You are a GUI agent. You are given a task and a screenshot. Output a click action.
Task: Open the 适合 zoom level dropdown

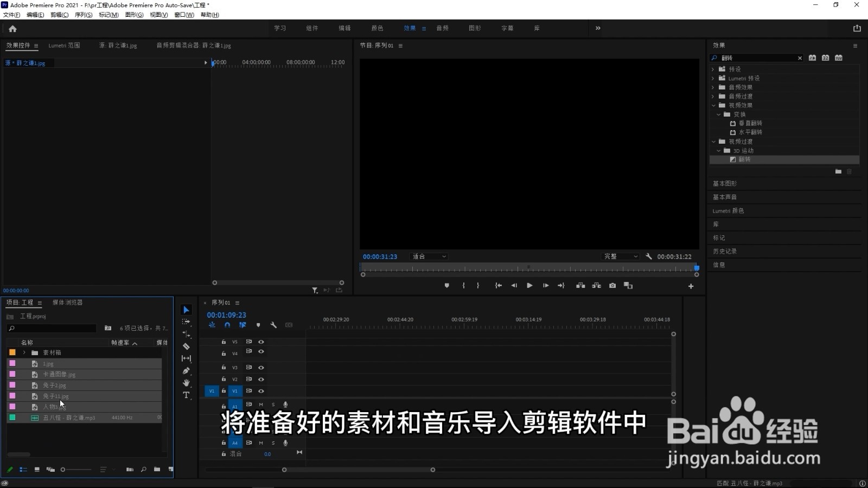coord(429,256)
